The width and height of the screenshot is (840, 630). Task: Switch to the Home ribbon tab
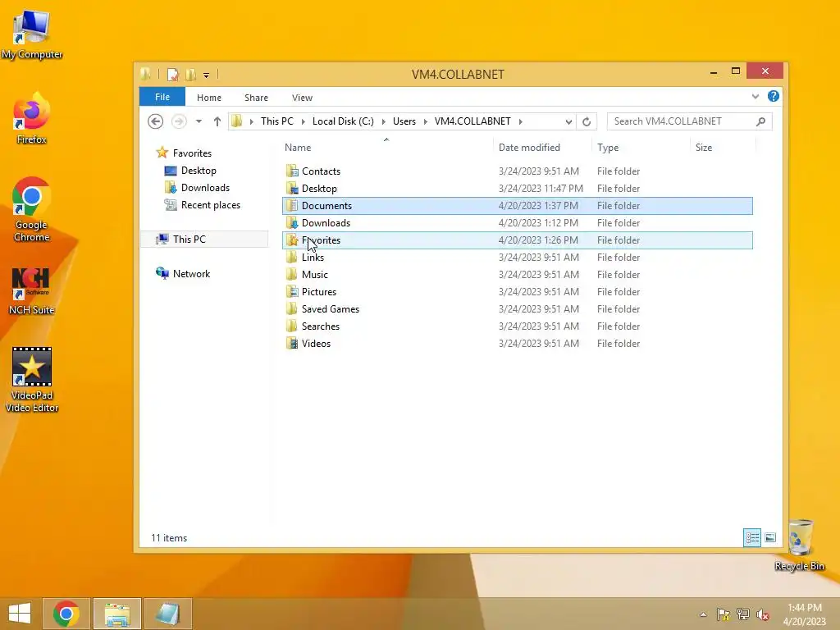tap(209, 98)
